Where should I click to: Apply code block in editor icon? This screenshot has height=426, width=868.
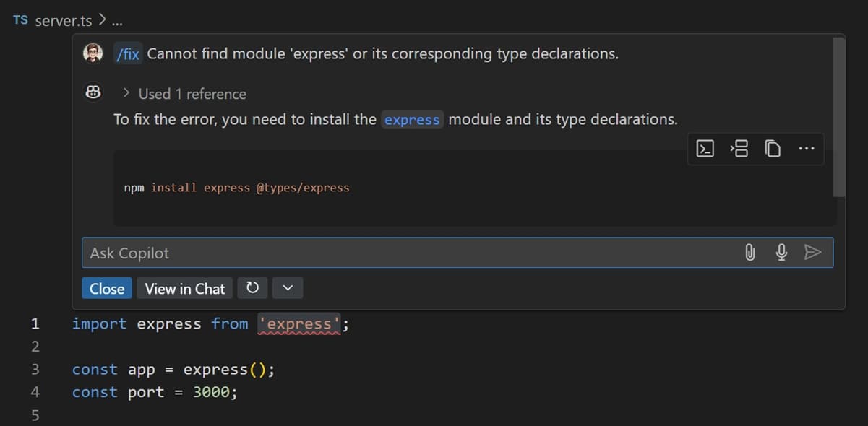pyautogui.click(x=739, y=149)
